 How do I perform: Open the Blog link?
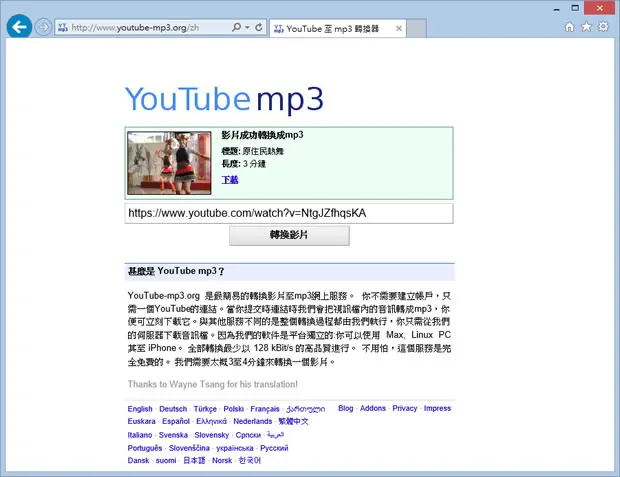coord(346,408)
